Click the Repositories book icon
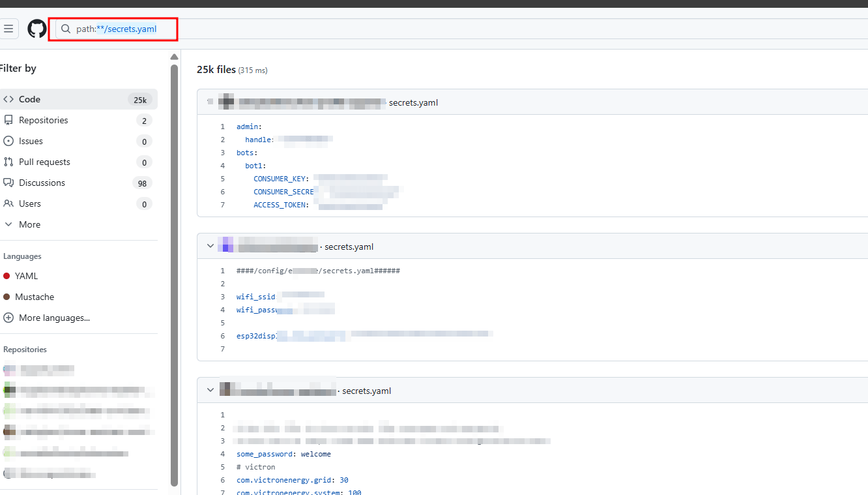This screenshot has height=495, width=868. [x=9, y=120]
